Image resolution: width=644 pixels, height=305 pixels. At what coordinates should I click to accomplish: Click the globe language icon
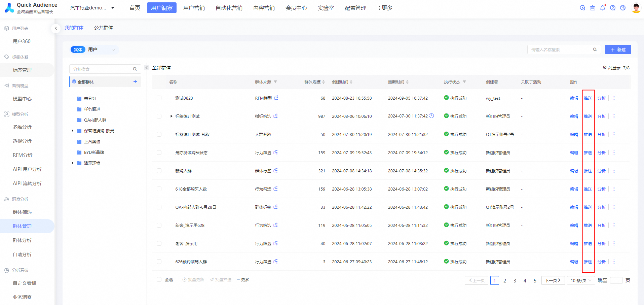[623, 8]
